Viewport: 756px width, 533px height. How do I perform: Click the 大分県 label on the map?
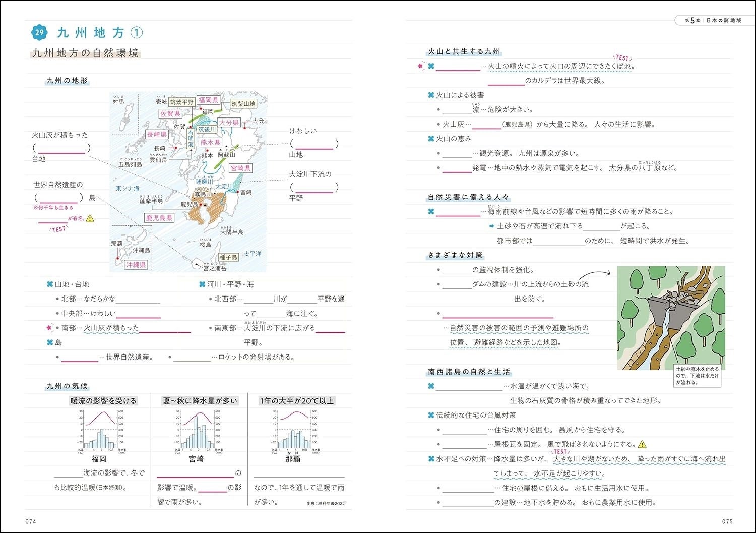(x=229, y=123)
